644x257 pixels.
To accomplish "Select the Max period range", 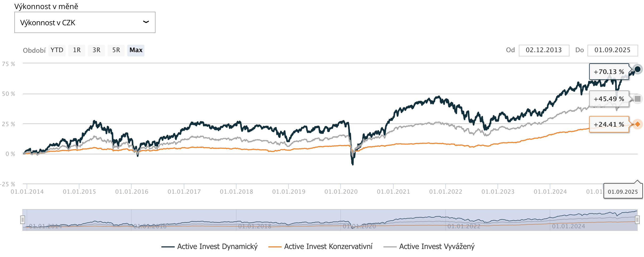I will click(x=136, y=50).
